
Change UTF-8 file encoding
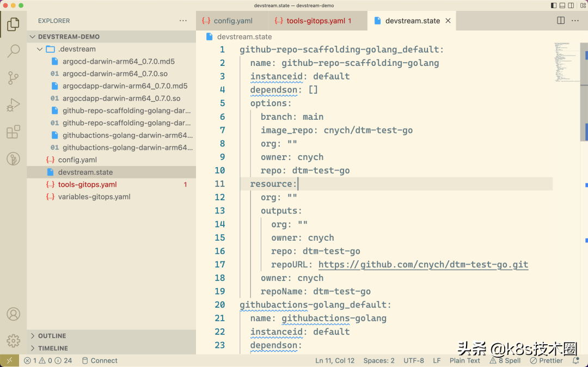tap(414, 360)
